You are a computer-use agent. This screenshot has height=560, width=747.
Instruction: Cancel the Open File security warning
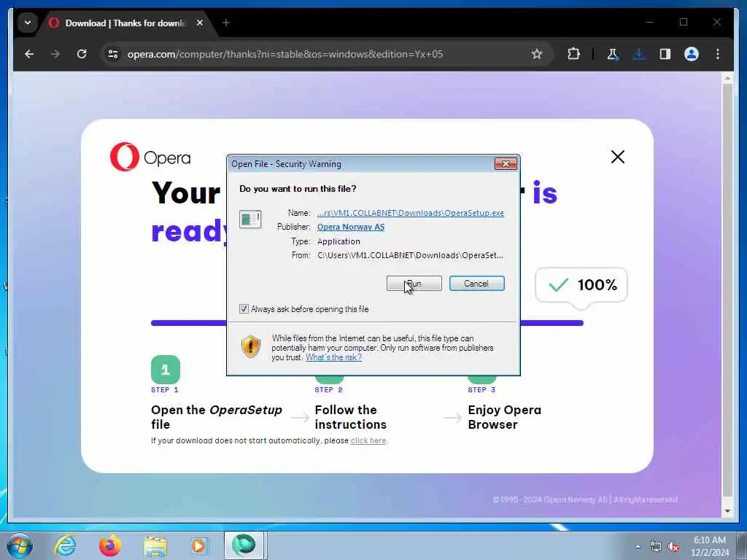click(x=476, y=284)
